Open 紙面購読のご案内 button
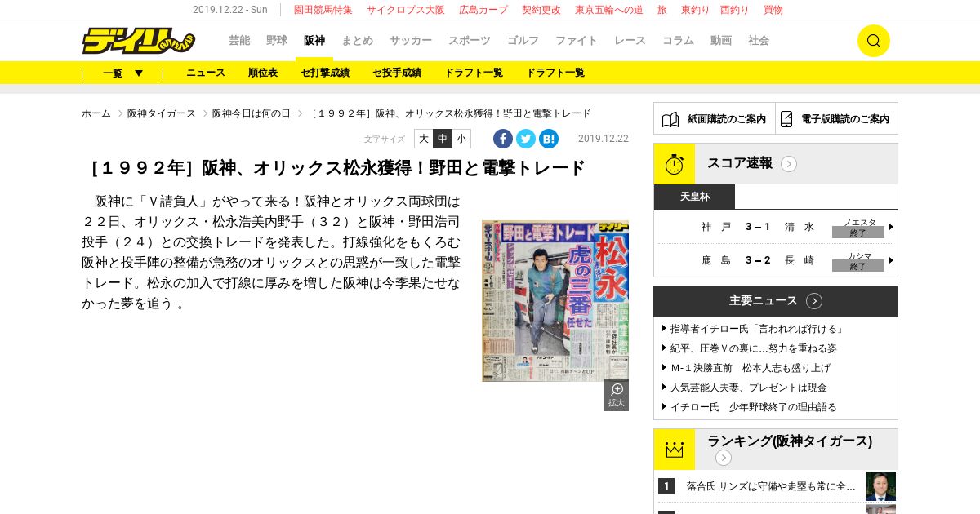The height and width of the screenshot is (514, 980). (715, 119)
